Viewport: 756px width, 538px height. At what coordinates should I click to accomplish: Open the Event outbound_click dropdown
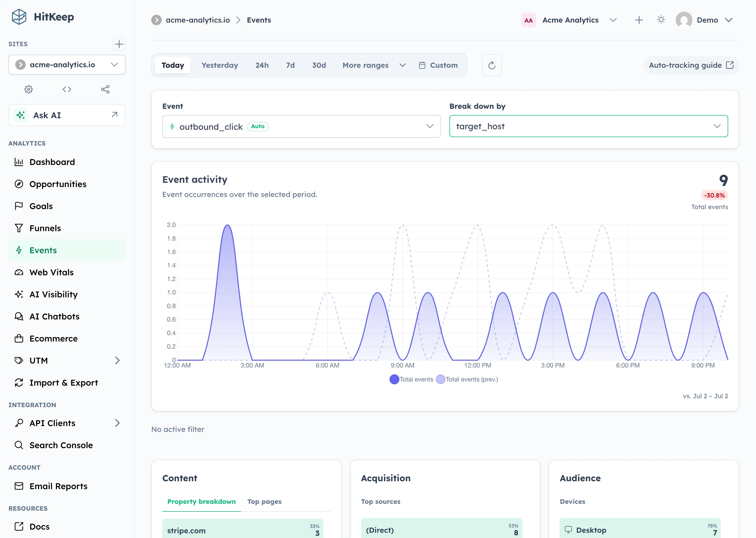point(301,126)
